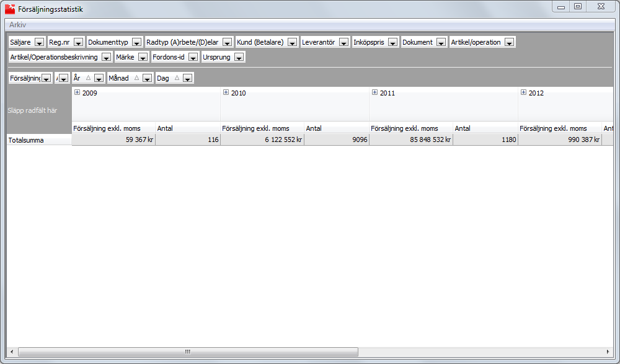
Task: Select the Antal value 9096 cell
Action: (x=337, y=140)
